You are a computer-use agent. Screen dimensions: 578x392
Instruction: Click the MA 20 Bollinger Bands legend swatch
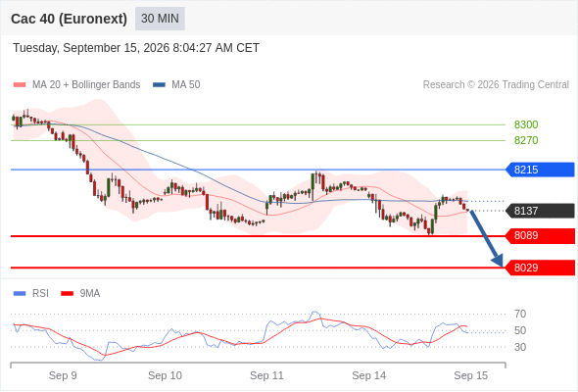click(20, 85)
